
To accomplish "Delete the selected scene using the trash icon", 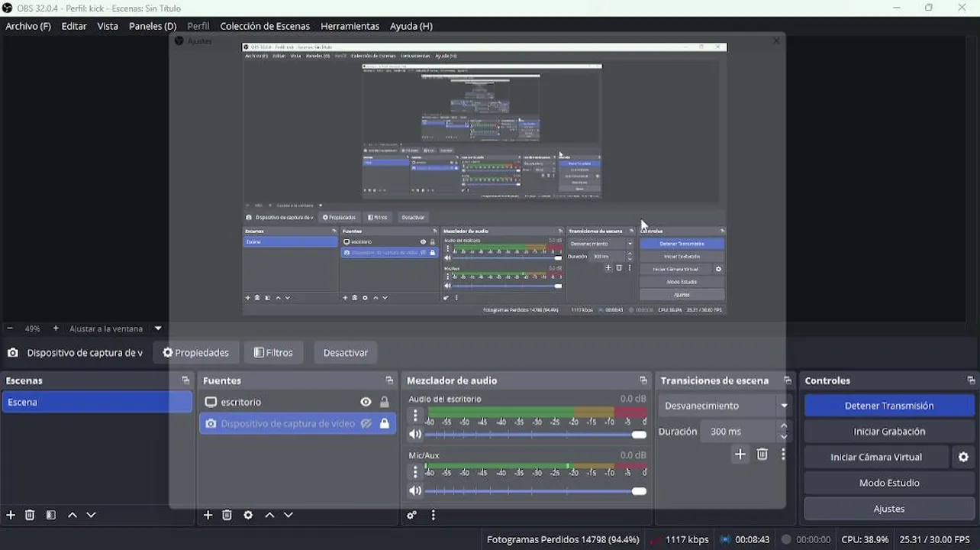I will (30, 515).
